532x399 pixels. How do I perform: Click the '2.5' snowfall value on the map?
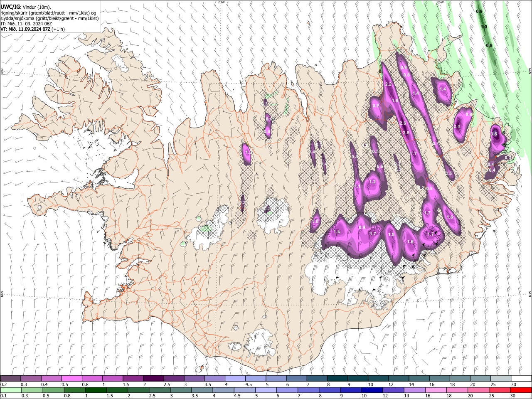coord(406,133)
